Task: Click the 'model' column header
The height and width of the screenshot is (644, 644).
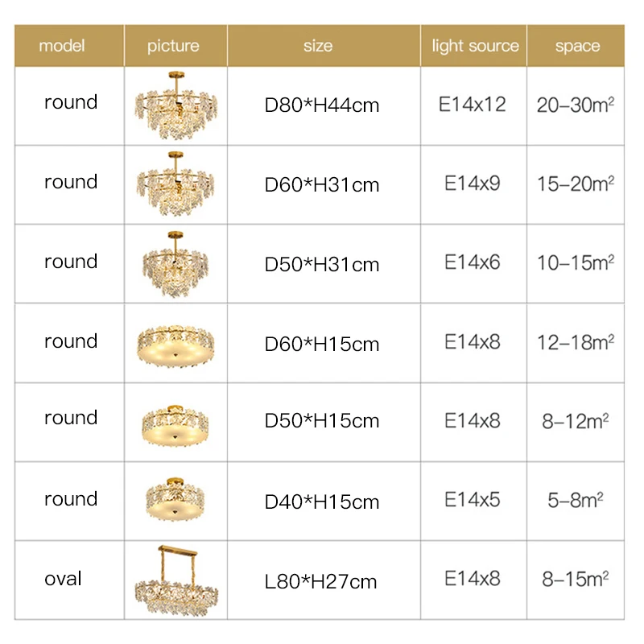Action: pos(61,46)
